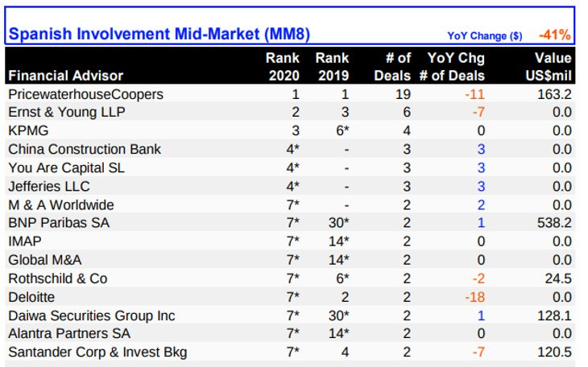Viewport: 588px width, 367px height.
Task: Click Deloitte 2019 rank 2
Action: coord(346,297)
